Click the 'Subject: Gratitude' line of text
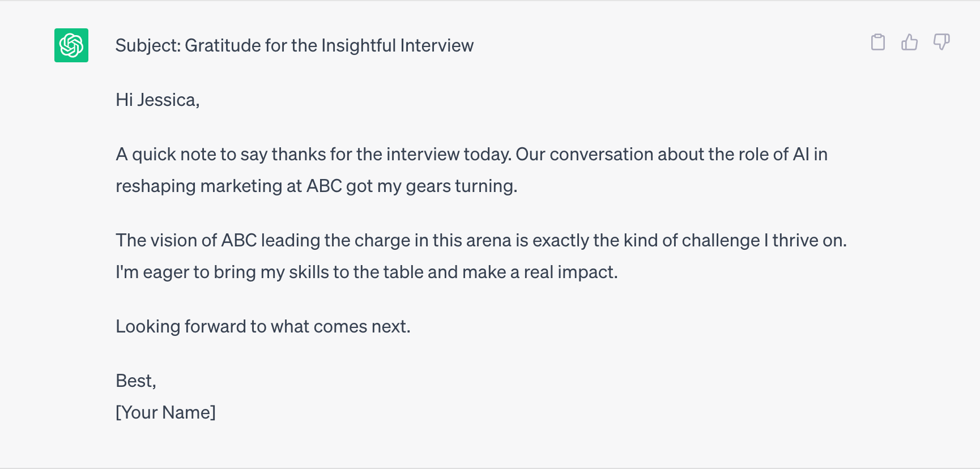980x469 pixels. click(295, 45)
